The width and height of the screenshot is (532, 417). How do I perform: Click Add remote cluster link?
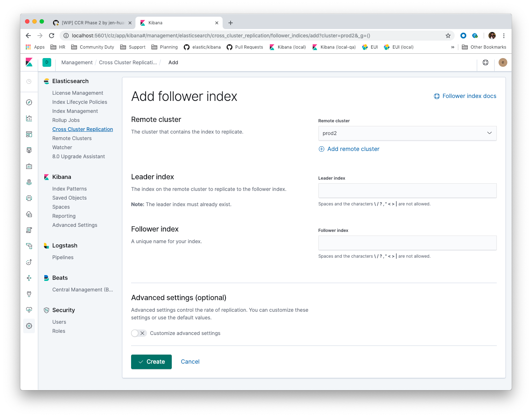(349, 149)
